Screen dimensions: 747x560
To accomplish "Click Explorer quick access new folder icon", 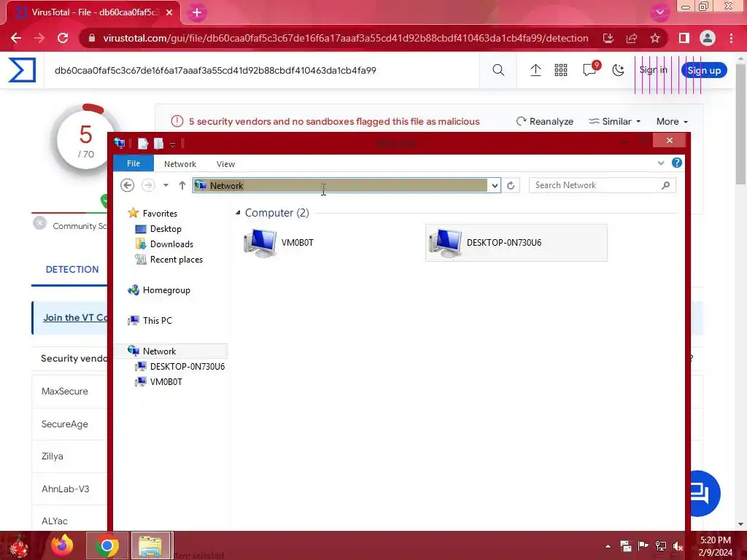I will tap(158, 144).
